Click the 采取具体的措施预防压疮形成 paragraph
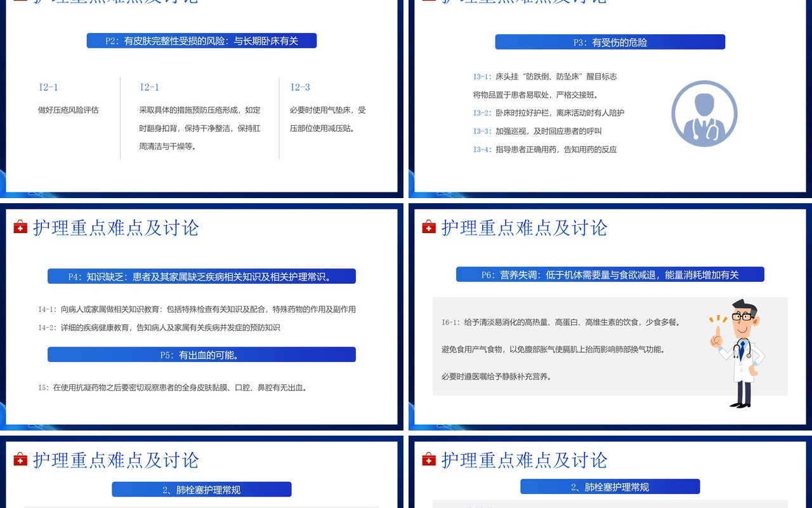Viewport: 812px width, 508px height. point(200,128)
